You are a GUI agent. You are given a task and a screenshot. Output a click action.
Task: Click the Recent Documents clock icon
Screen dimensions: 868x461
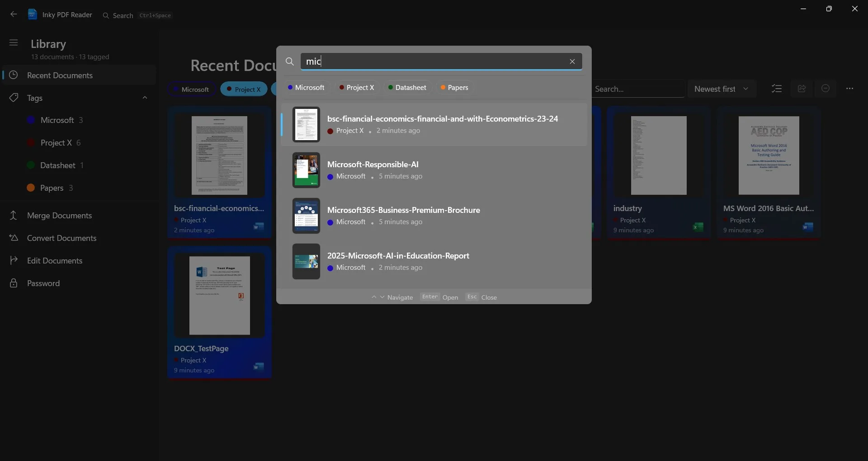pos(14,75)
